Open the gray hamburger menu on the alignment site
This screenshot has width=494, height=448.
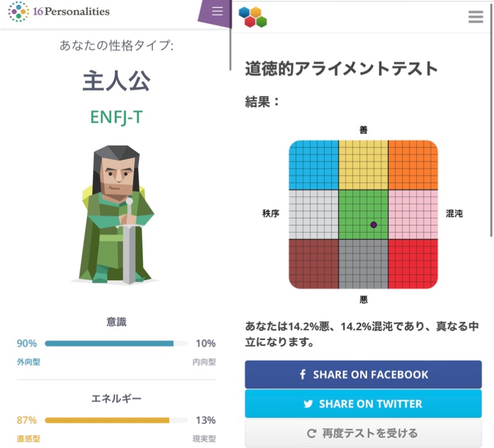(x=475, y=17)
